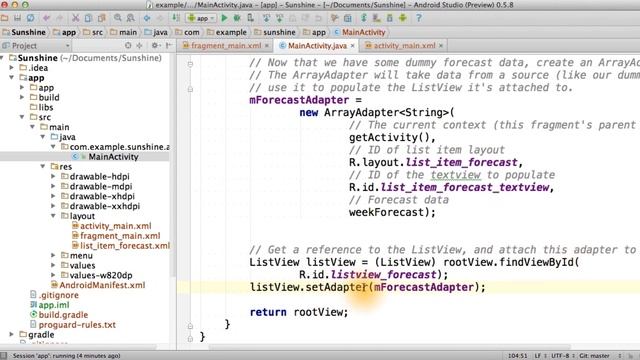Click the tool windows toggle in status bar
The width and height of the screenshot is (640, 360).
pyautogui.click(x=4, y=356)
